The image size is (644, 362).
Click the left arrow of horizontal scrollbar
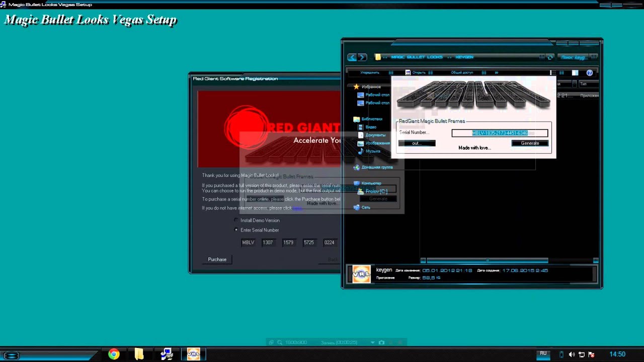(423, 260)
